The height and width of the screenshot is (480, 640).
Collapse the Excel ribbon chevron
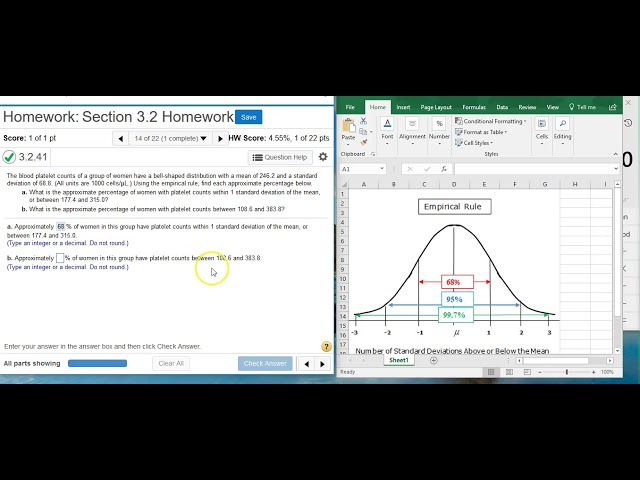click(x=616, y=154)
